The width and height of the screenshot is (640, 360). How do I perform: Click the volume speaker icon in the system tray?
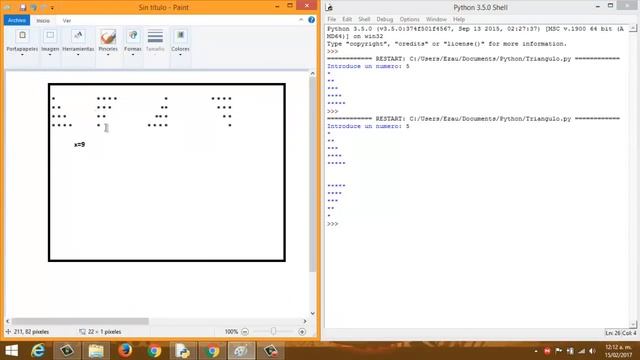point(592,351)
